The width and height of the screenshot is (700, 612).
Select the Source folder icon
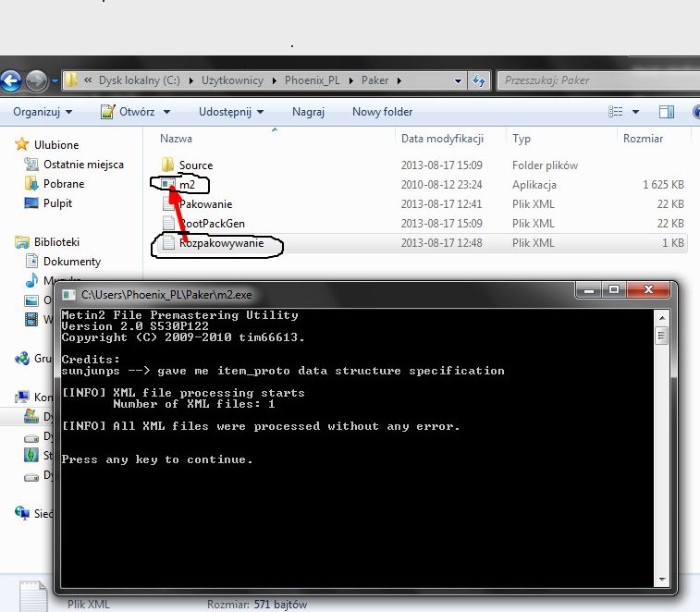pyautogui.click(x=168, y=165)
